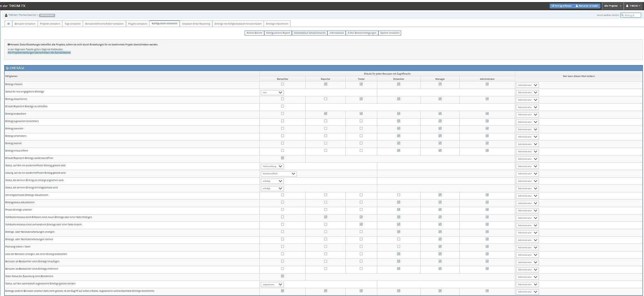Click 'E-Mail-Benachrichtigungen' button
644x296 pixels.
pos(362,33)
